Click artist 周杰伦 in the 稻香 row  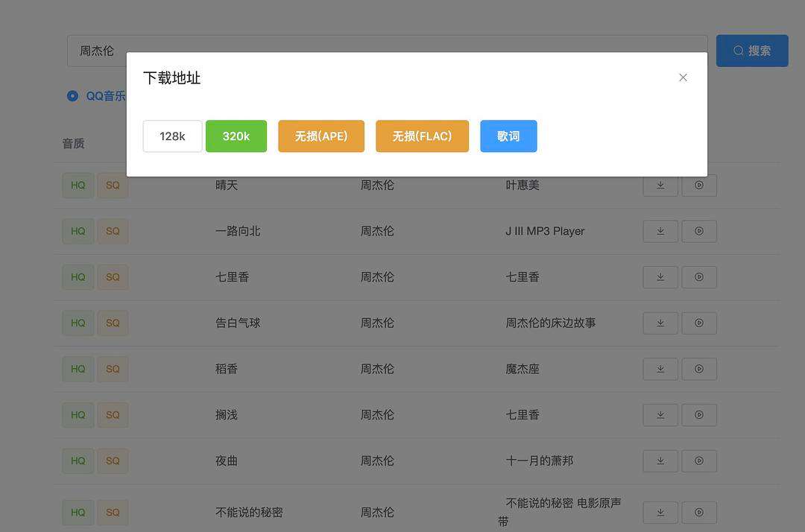pyautogui.click(x=377, y=369)
